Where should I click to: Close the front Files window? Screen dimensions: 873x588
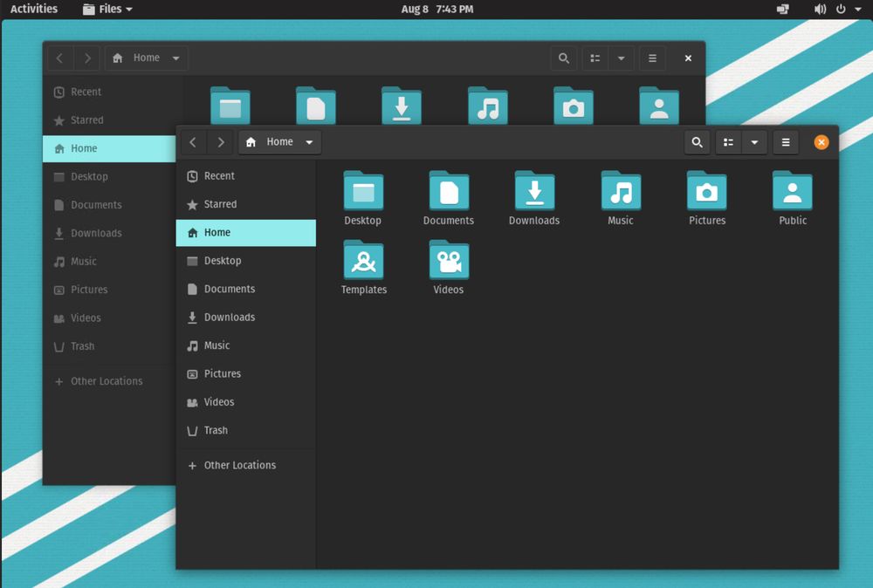pos(821,142)
